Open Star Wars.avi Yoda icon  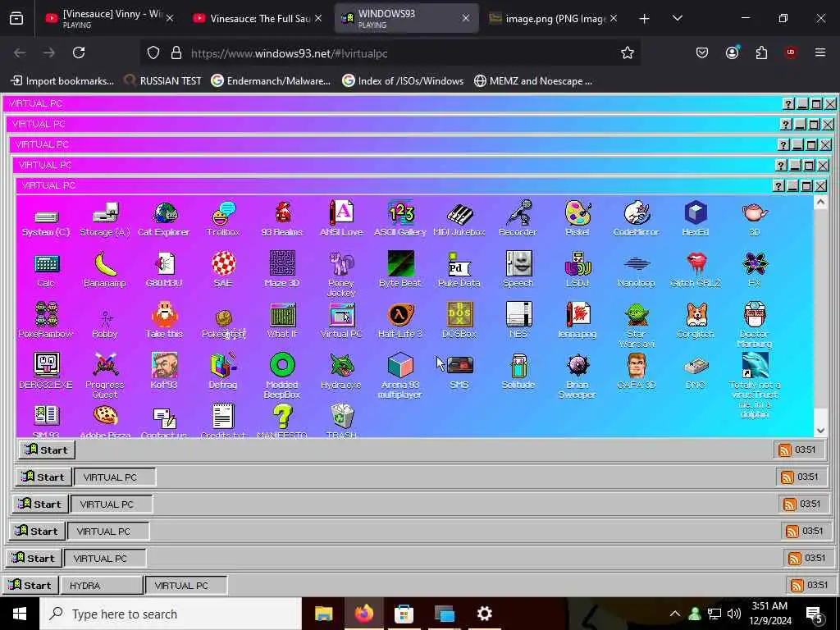click(637, 325)
